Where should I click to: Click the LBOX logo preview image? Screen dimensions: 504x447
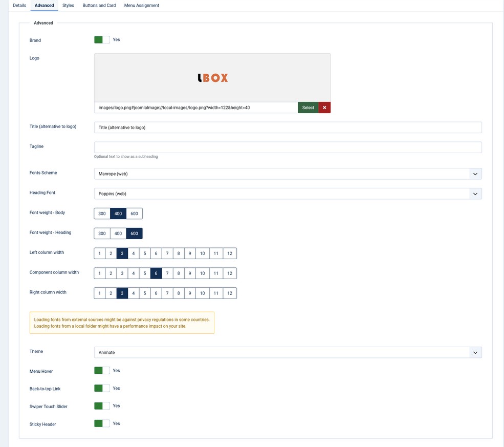coord(212,78)
